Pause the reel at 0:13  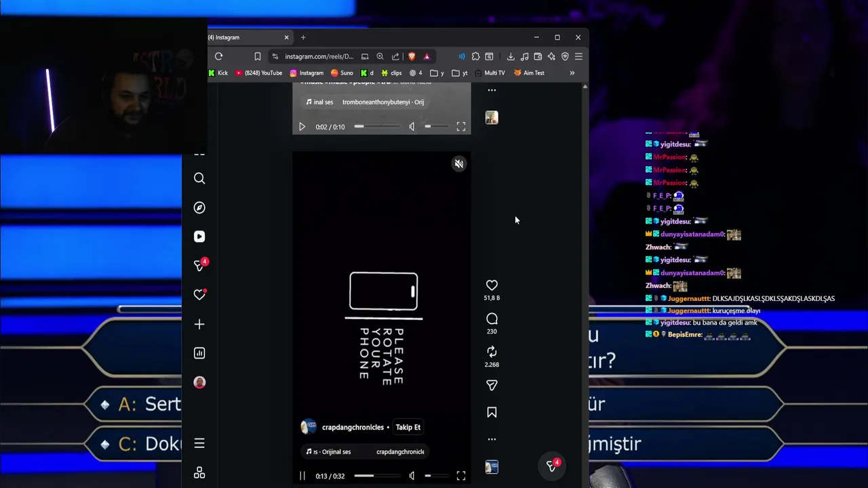pos(302,476)
